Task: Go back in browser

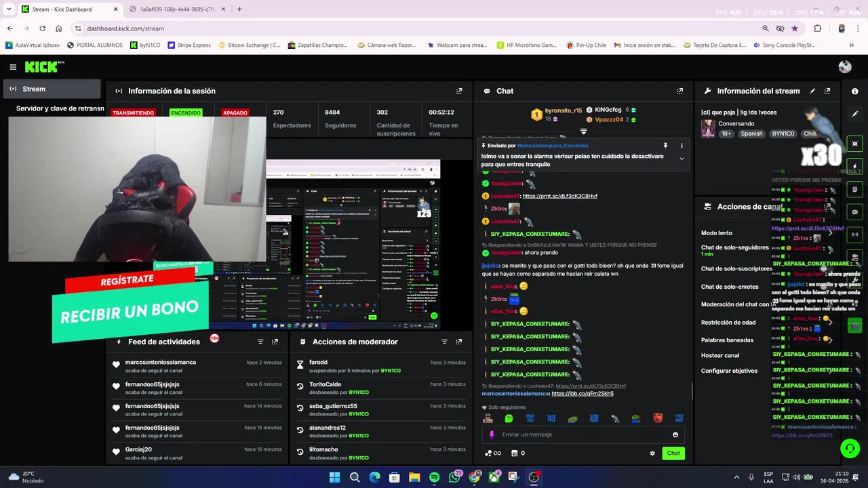Action: (x=10, y=28)
